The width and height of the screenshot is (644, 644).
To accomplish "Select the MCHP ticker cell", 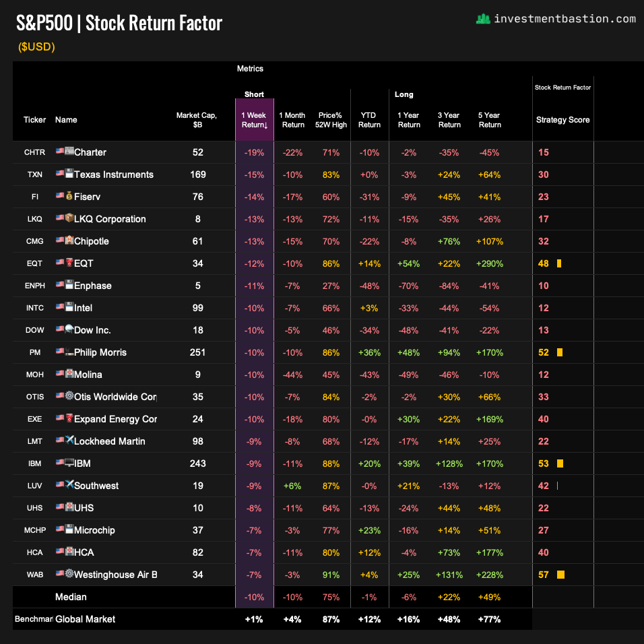I will click(34, 530).
